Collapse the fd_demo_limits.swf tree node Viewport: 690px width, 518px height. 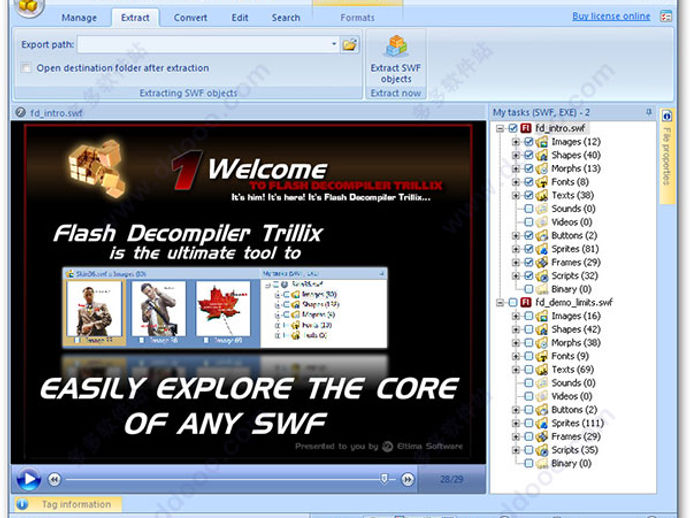(x=500, y=303)
